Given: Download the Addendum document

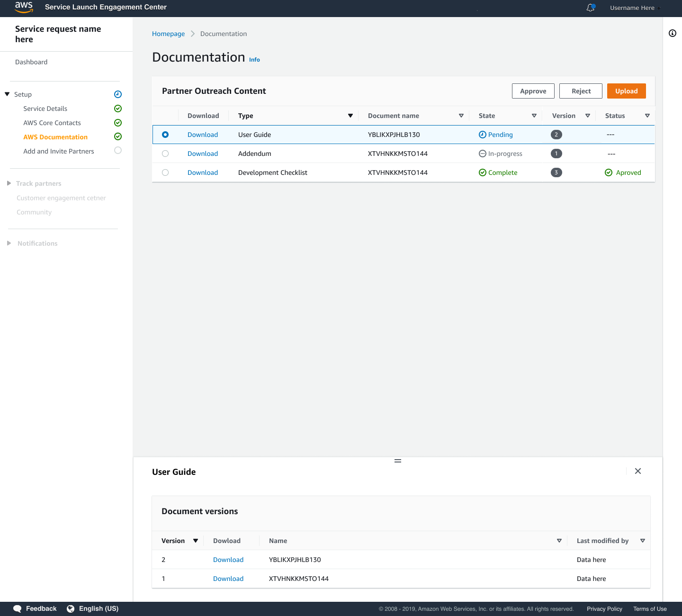Looking at the screenshot, I should pyautogui.click(x=203, y=154).
